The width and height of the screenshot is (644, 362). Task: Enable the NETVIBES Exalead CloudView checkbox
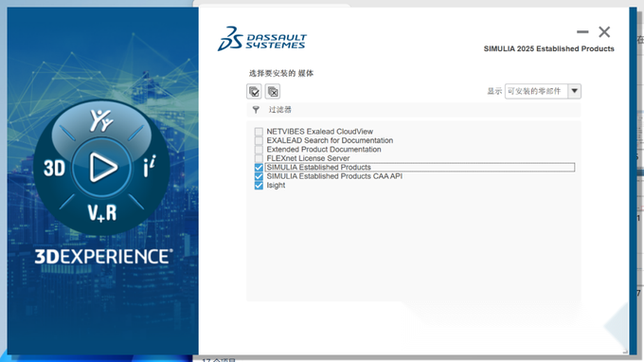point(259,132)
